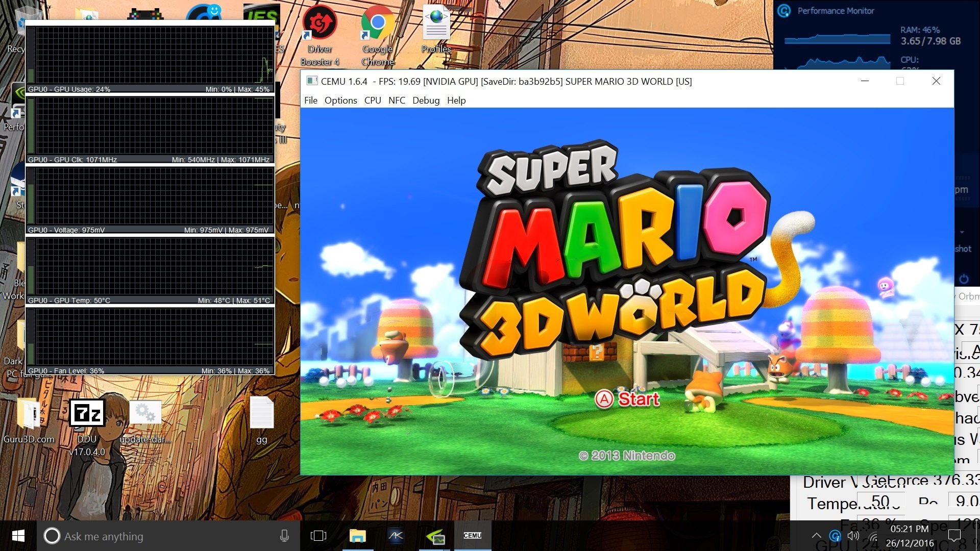Click the Performance Monitor widget logo icon
Screen dimensions: 980x551
tap(784, 11)
